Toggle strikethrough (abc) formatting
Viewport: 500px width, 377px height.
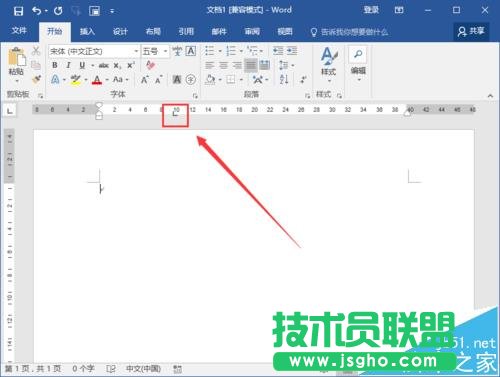104,65
